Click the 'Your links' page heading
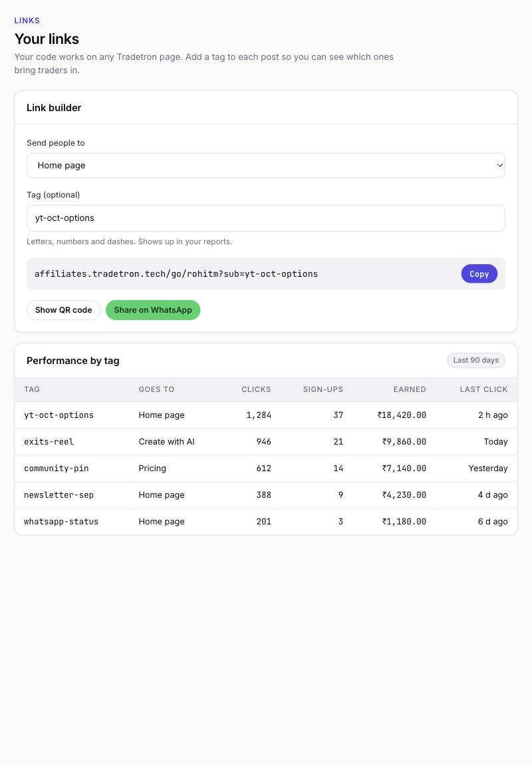The height and width of the screenshot is (766, 532). [47, 39]
